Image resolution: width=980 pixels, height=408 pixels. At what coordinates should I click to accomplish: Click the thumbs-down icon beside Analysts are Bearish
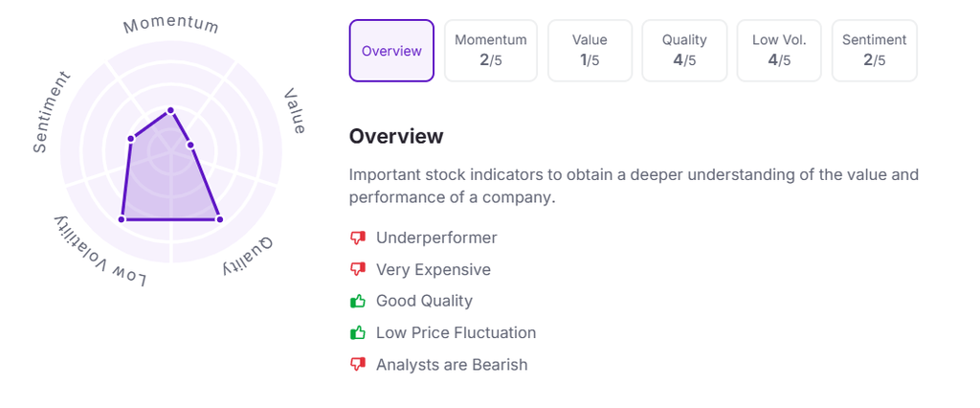359,364
